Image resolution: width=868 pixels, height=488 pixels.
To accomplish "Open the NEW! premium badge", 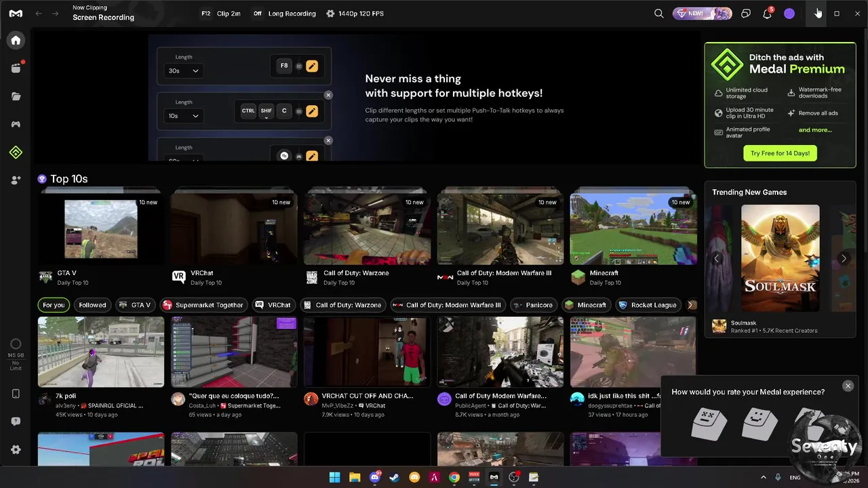I will click(x=702, y=14).
